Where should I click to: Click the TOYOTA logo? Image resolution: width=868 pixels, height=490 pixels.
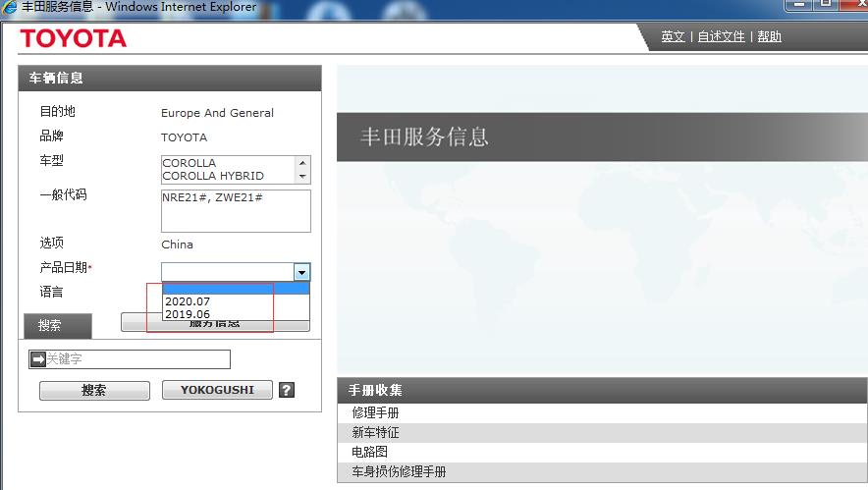(74, 38)
